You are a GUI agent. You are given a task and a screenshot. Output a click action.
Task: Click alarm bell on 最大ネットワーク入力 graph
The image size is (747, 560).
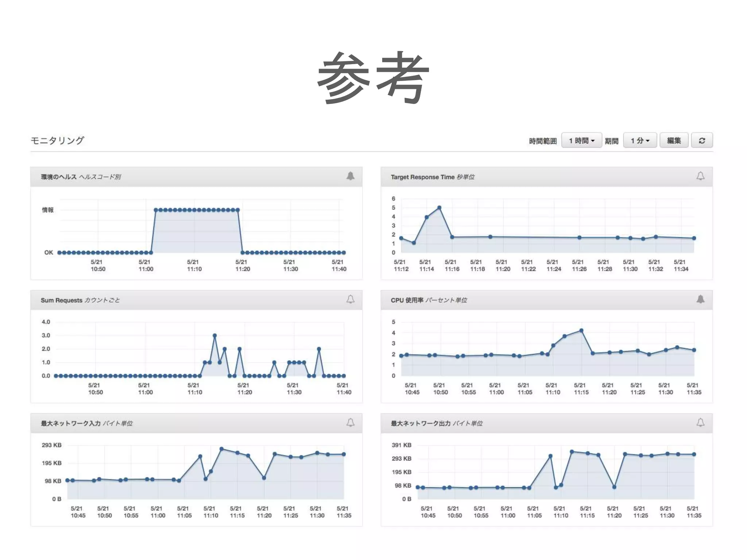350,423
